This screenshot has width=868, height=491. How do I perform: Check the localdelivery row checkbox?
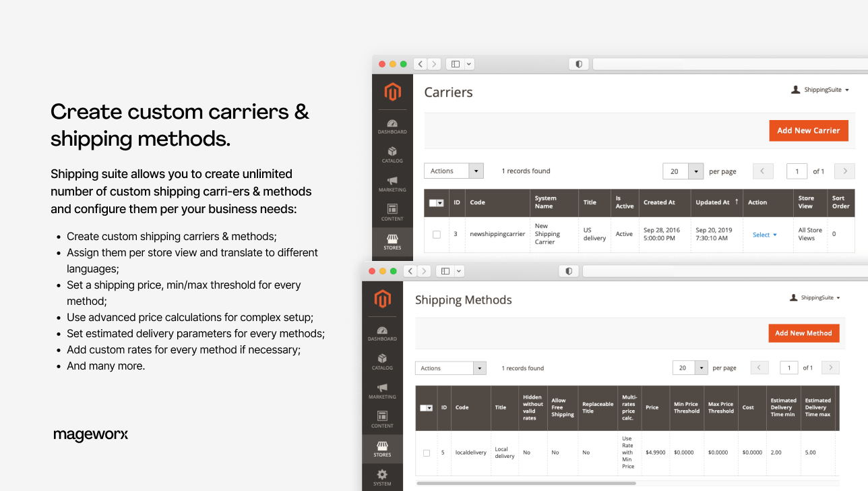click(x=427, y=453)
